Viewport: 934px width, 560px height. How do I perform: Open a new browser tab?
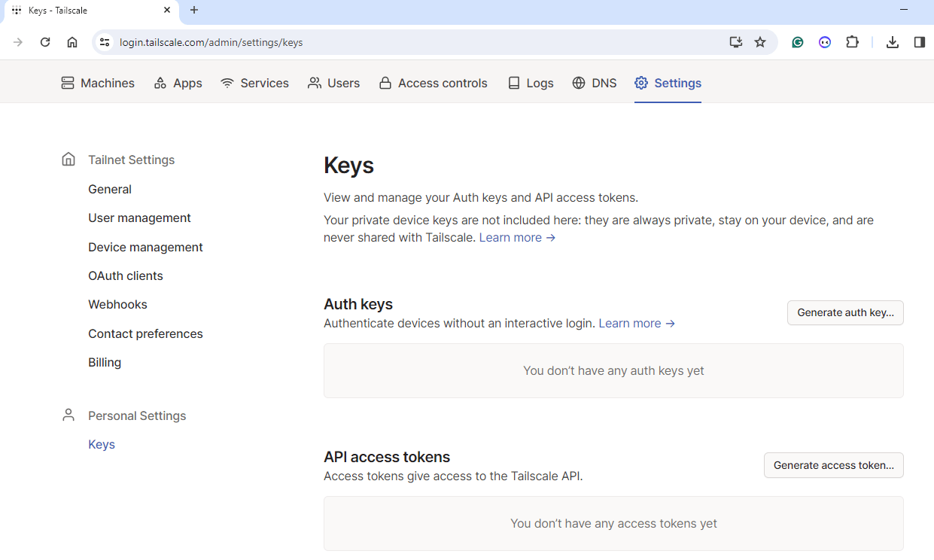pos(194,10)
